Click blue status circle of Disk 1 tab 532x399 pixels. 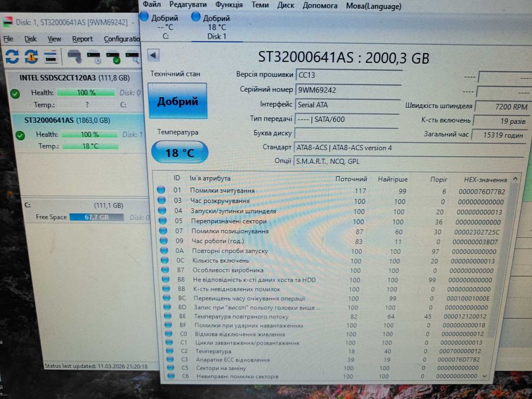point(196,17)
